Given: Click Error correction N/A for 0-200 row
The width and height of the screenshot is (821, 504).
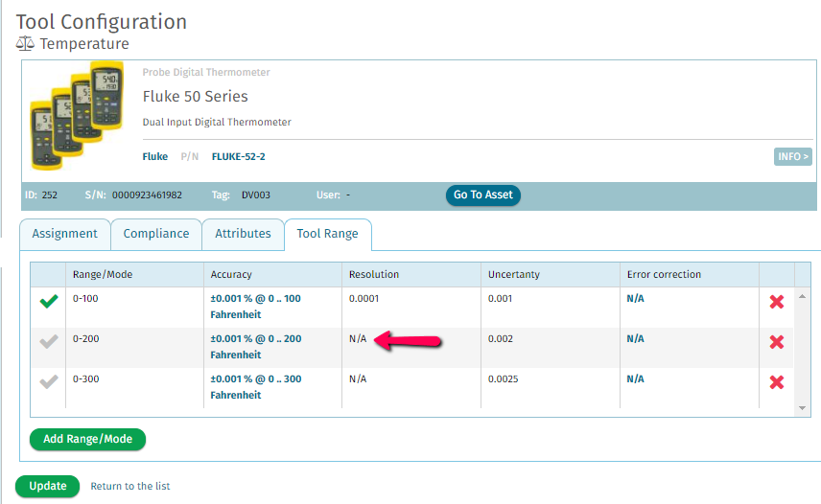Looking at the screenshot, I should (x=635, y=339).
